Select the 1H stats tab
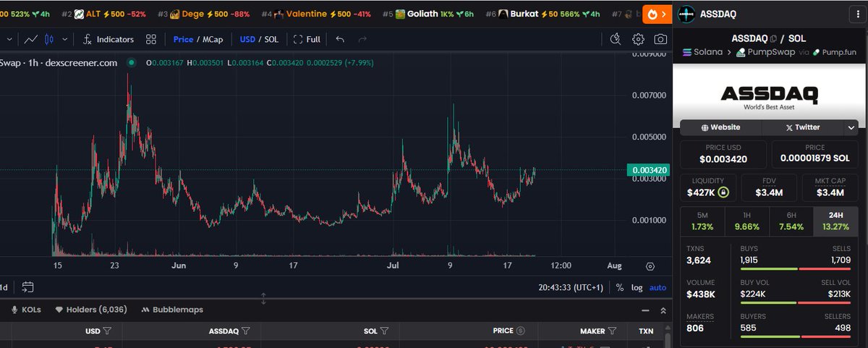 click(x=746, y=221)
